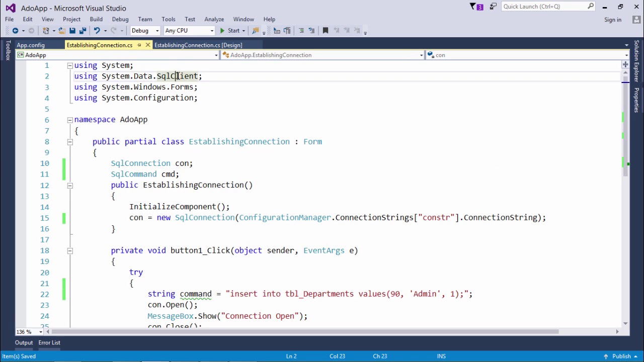Image resolution: width=644 pixels, height=362 pixels.
Task: Collapse the button1_Click method block
Action: [x=70, y=250]
